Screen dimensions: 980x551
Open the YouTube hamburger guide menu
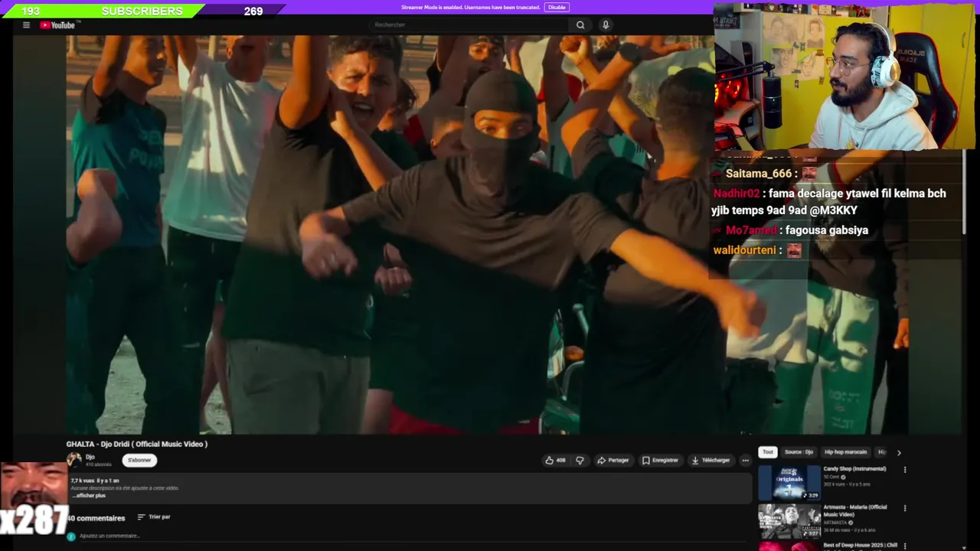[26, 25]
